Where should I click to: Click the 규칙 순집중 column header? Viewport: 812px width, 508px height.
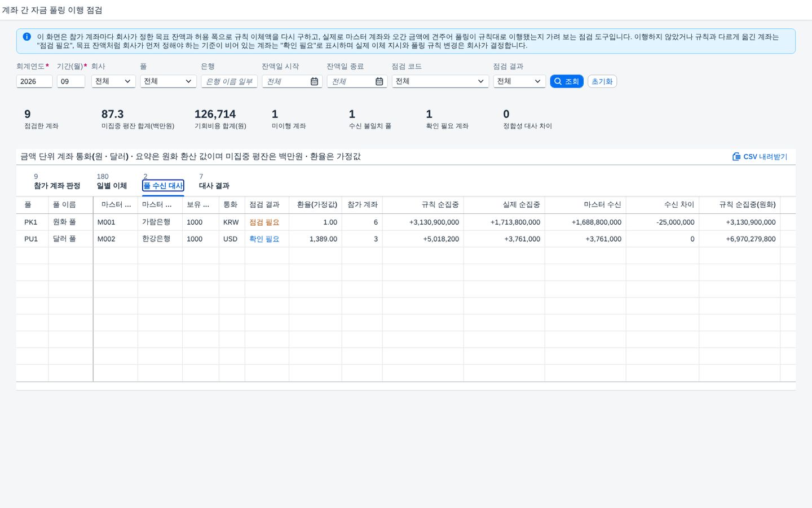[423, 205]
